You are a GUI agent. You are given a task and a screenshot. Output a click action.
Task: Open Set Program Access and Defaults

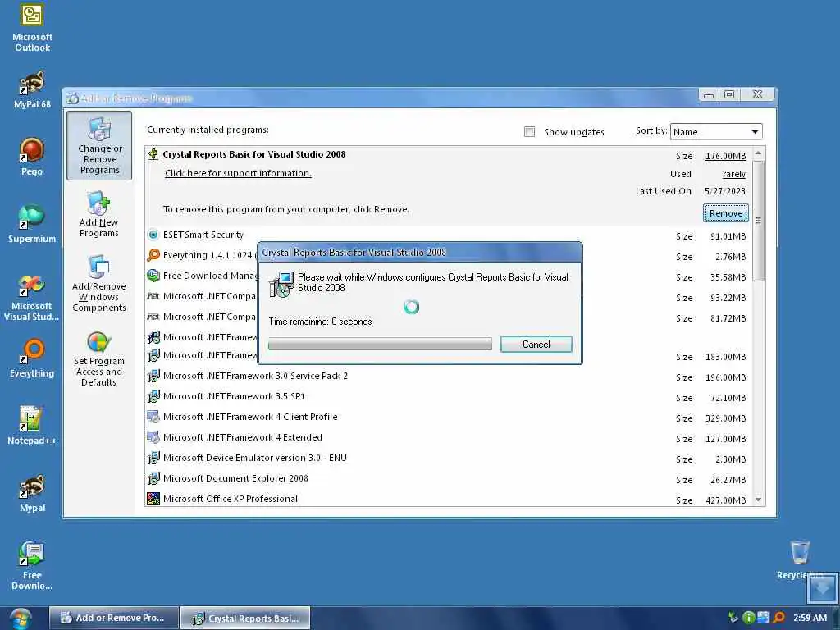pyautogui.click(x=99, y=358)
